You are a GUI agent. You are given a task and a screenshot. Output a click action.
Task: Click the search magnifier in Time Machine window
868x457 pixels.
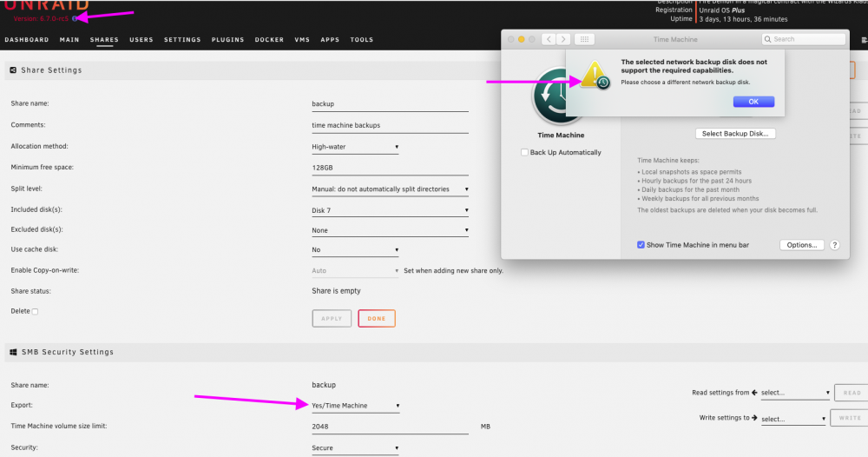768,39
